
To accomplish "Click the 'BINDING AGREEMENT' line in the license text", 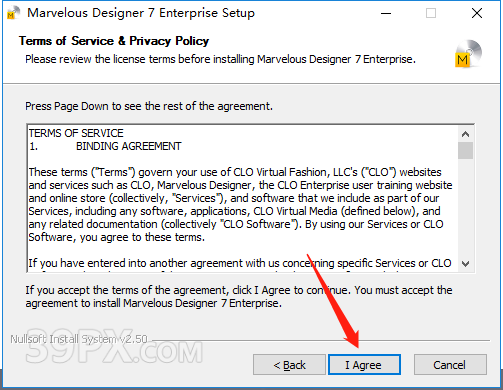I will tap(129, 146).
